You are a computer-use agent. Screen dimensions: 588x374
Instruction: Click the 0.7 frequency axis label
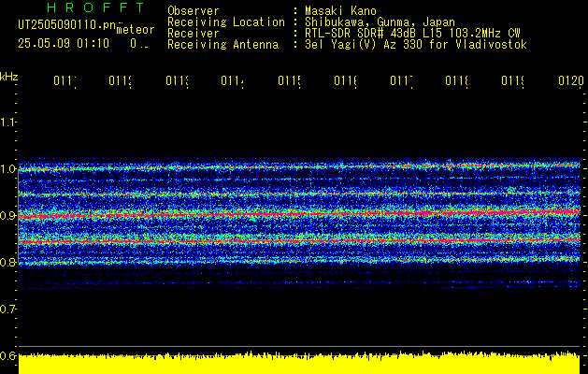(x=8, y=309)
